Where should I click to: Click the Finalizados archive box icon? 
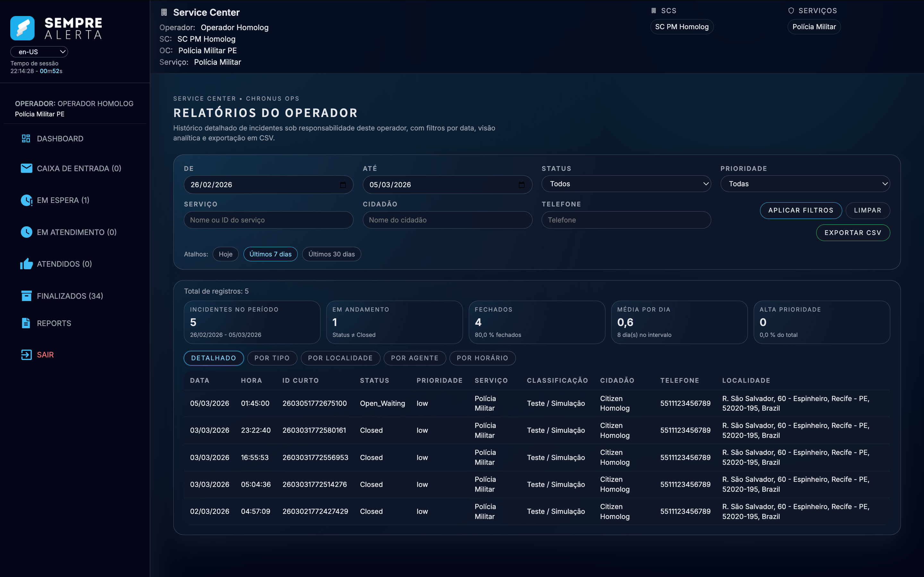(x=26, y=296)
